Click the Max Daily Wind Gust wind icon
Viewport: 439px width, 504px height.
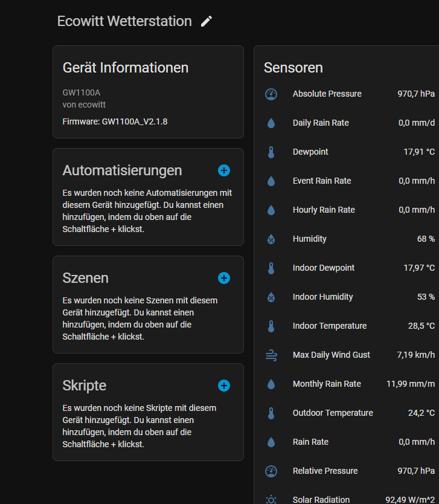click(x=271, y=355)
